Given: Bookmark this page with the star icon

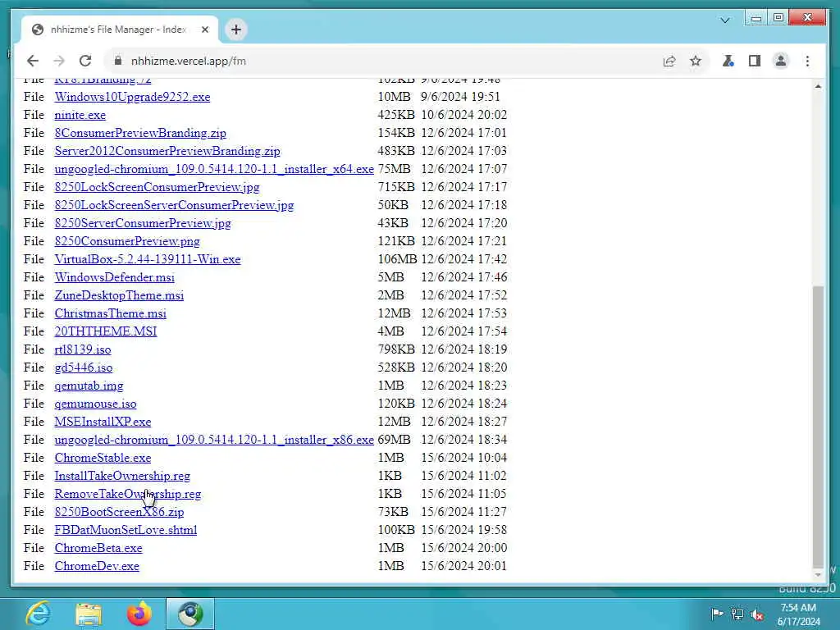Looking at the screenshot, I should tap(696, 61).
